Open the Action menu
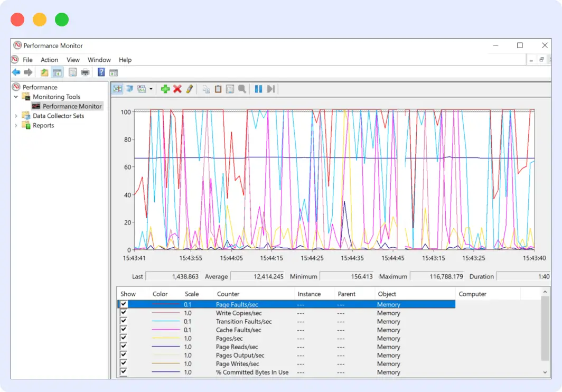562x392 pixels. [x=49, y=60]
